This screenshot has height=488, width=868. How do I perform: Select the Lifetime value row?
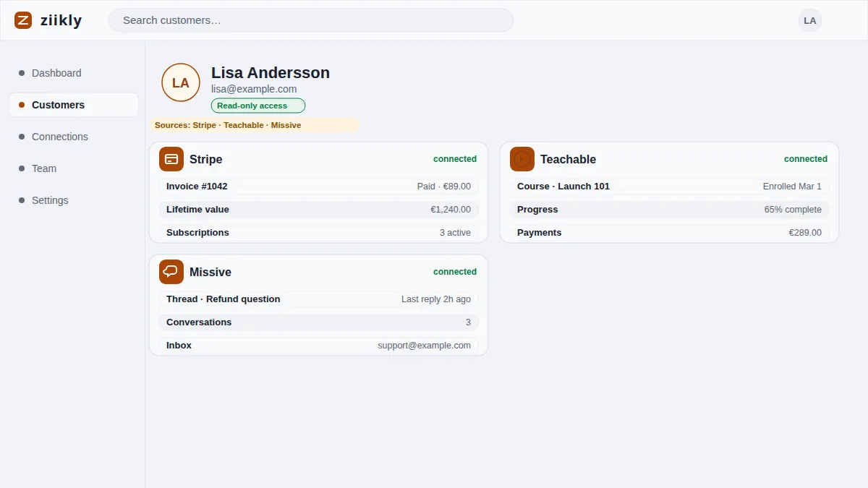pos(318,210)
